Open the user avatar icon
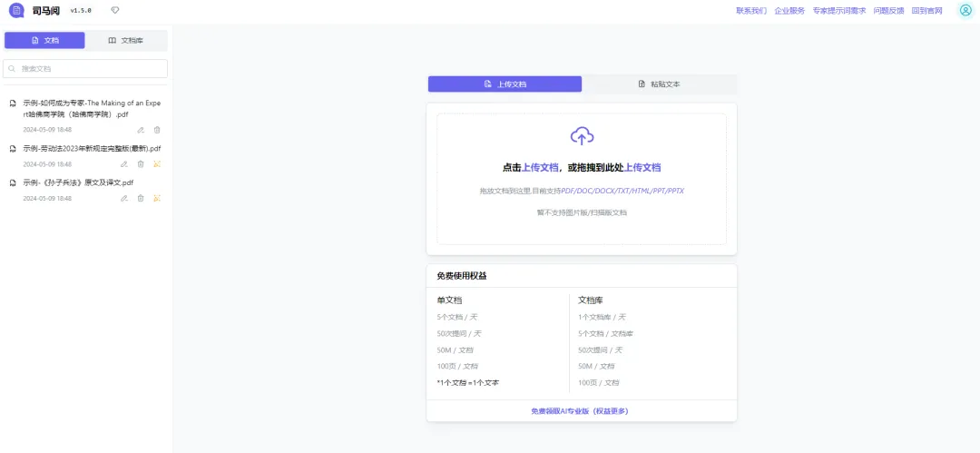980x453 pixels. (965, 11)
